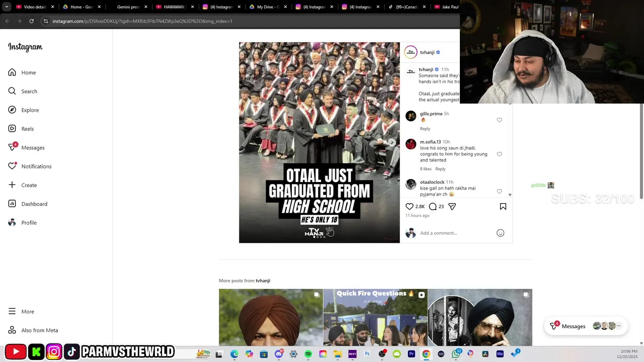This screenshot has height=362, width=644.
Task: Share the post with the share icon
Action: tap(452, 206)
